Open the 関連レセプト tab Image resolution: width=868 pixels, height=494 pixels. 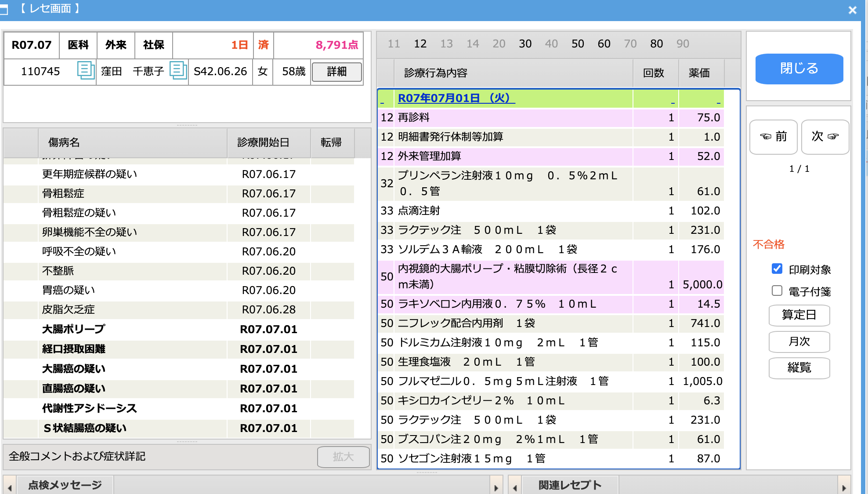coord(570,485)
